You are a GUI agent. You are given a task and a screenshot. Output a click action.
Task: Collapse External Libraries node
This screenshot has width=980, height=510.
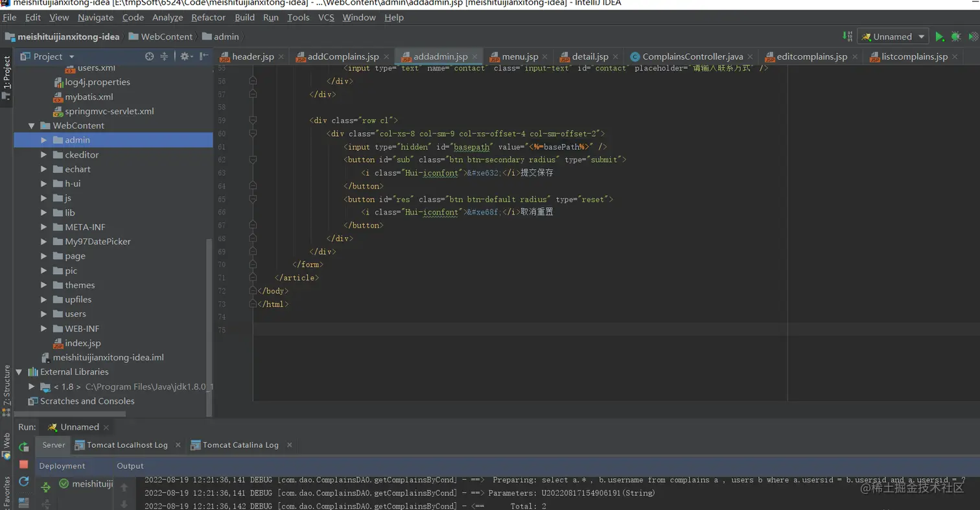[x=19, y=372]
